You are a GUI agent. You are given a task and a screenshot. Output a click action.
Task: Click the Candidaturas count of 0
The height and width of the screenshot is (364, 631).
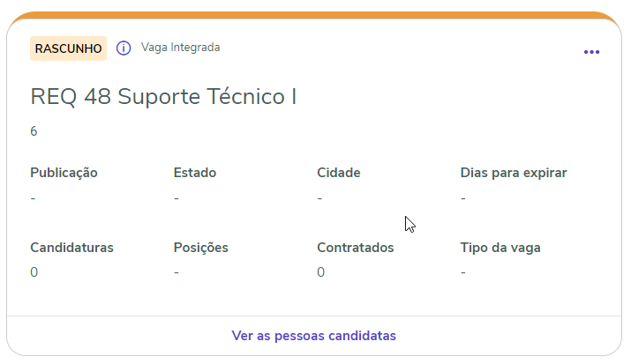pyautogui.click(x=34, y=272)
